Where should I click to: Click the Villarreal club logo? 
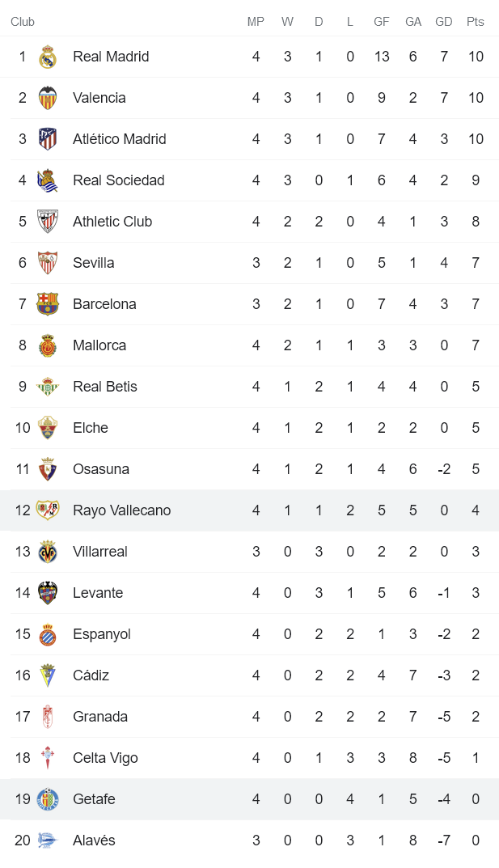(x=47, y=552)
